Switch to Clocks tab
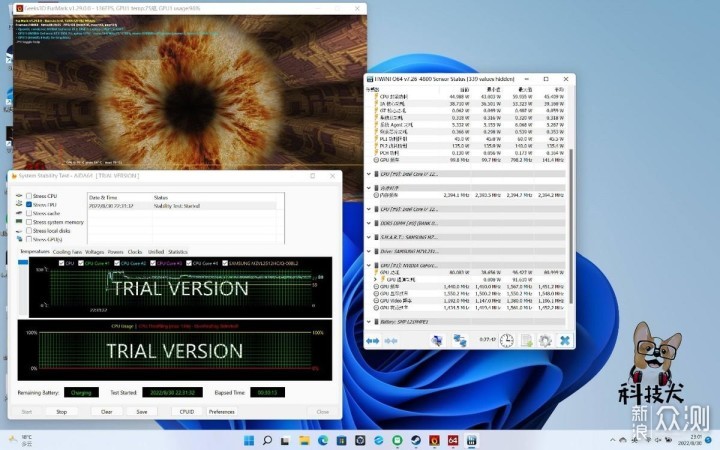Viewport: 720px width, 450px height. pos(135,252)
